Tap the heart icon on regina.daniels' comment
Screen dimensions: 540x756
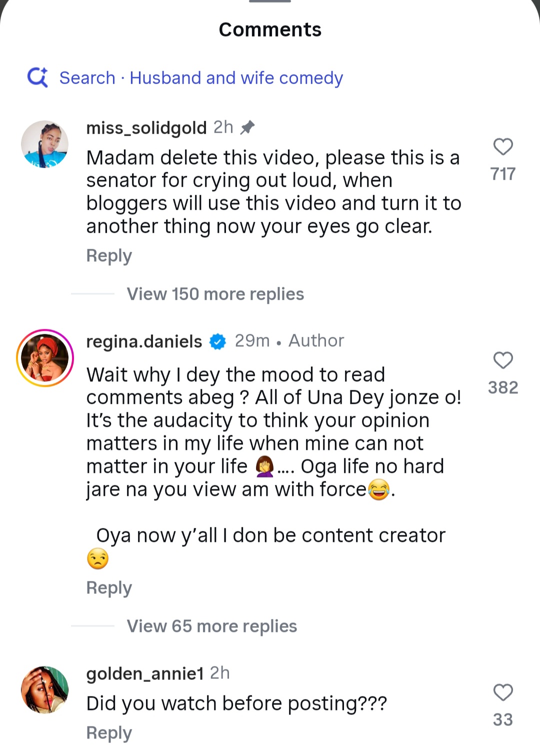click(x=502, y=361)
